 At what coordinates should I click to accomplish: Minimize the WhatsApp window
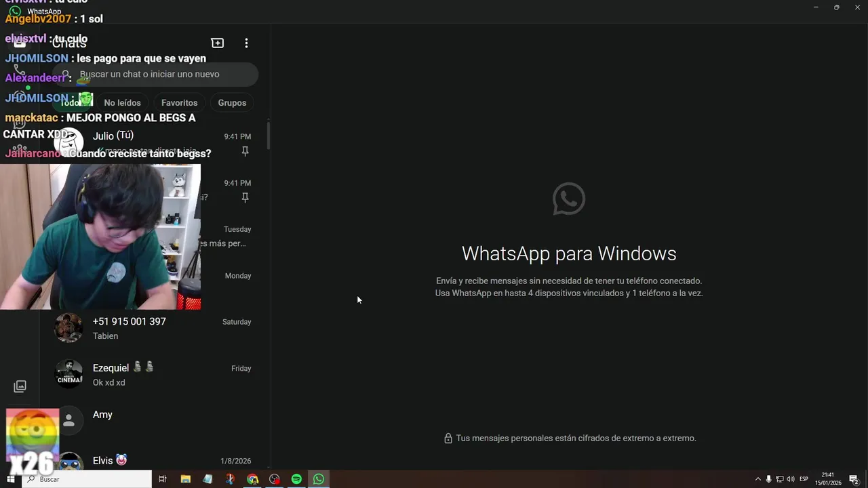816,7
